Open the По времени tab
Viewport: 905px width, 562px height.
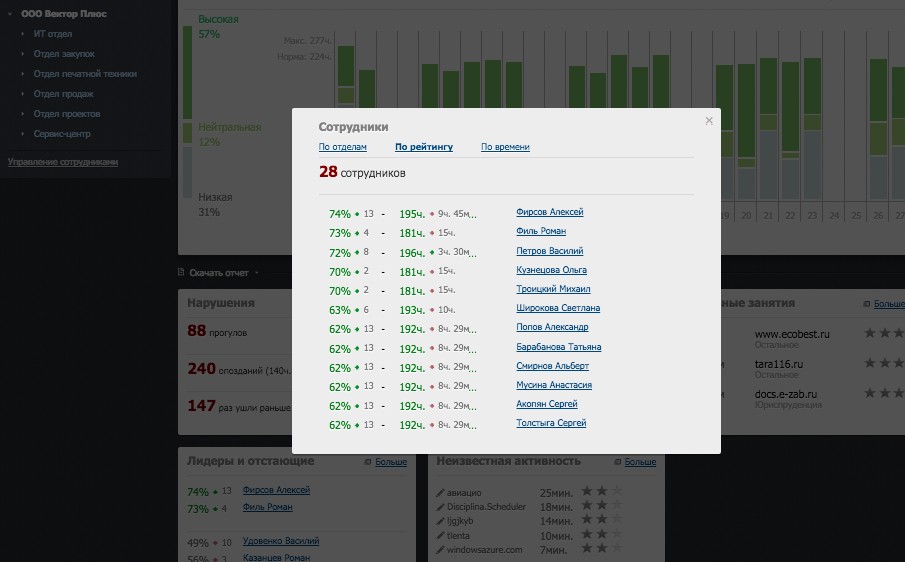[505, 147]
